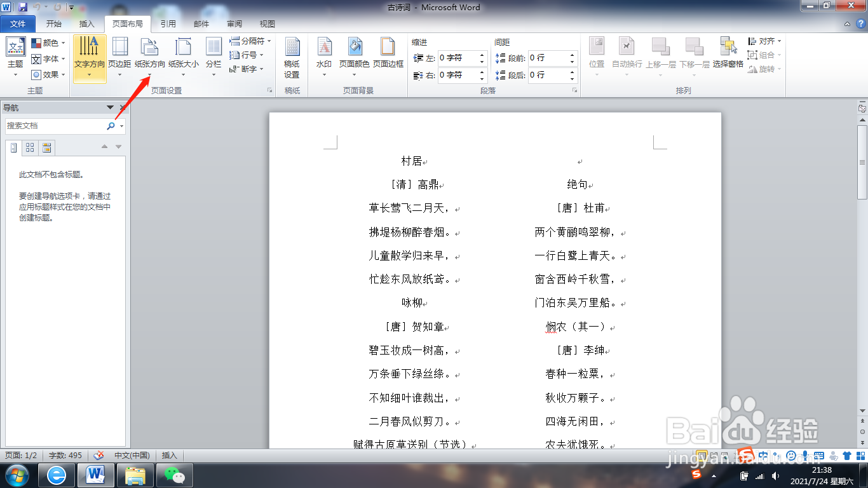The image size is (868, 488).
Task: Close the 导航 navigation pane
Action: tap(123, 108)
